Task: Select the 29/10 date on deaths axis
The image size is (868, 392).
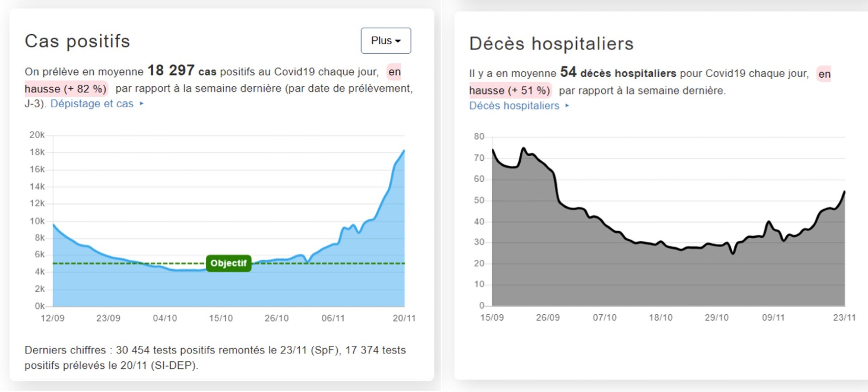Action: pyautogui.click(x=717, y=317)
